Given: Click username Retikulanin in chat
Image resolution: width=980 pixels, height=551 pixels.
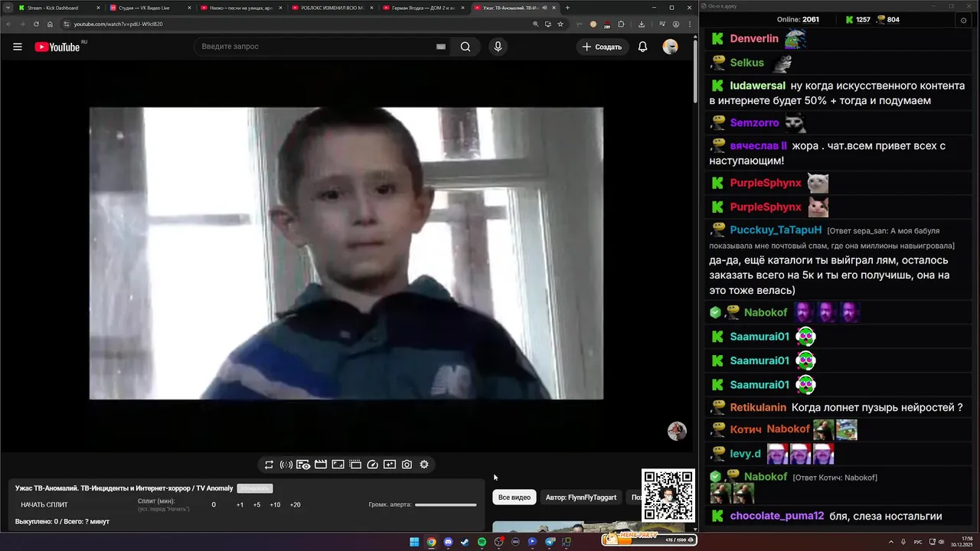Looking at the screenshot, I should tap(758, 408).
